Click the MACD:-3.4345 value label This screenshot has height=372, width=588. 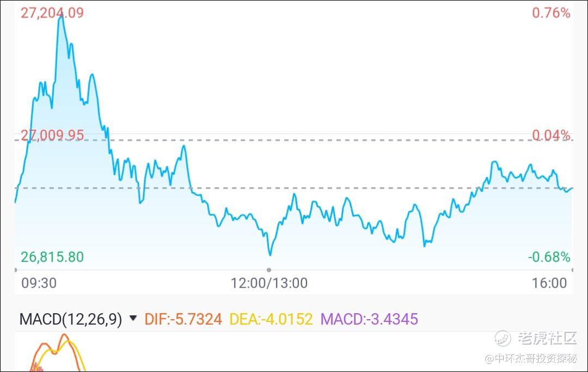(369, 319)
